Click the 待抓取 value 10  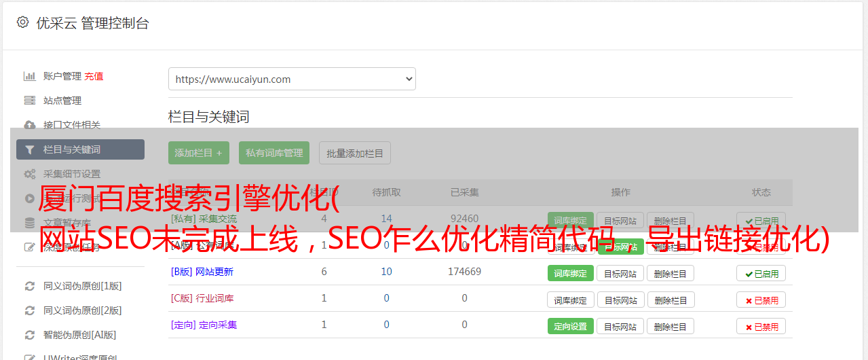coord(386,272)
